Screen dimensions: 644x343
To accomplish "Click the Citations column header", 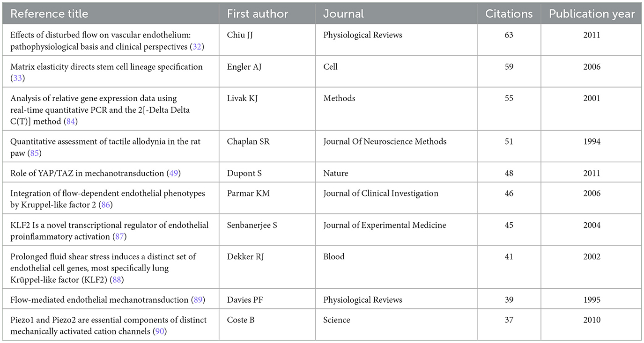I will click(509, 14).
